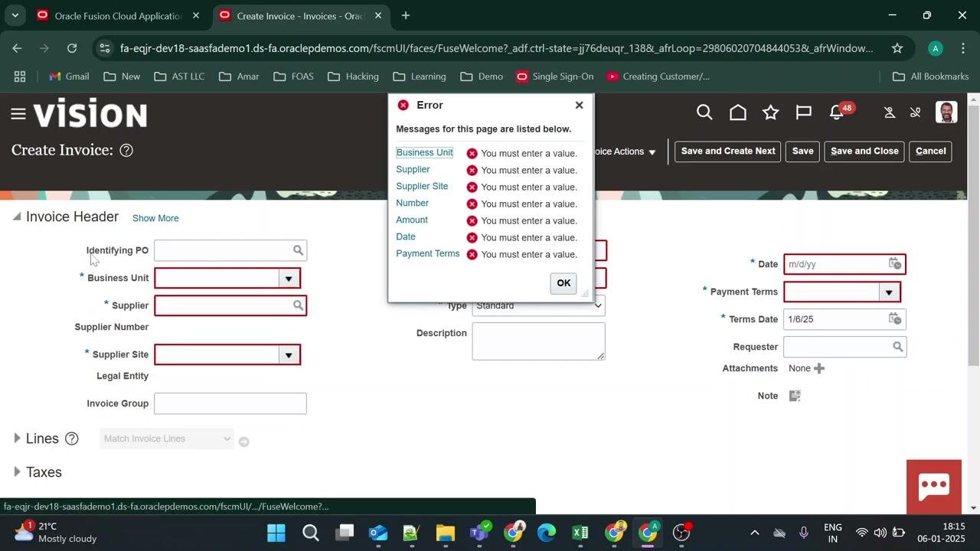Open the red chat assistant icon
This screenshot has width=980, height=551.
coord(934,486)
